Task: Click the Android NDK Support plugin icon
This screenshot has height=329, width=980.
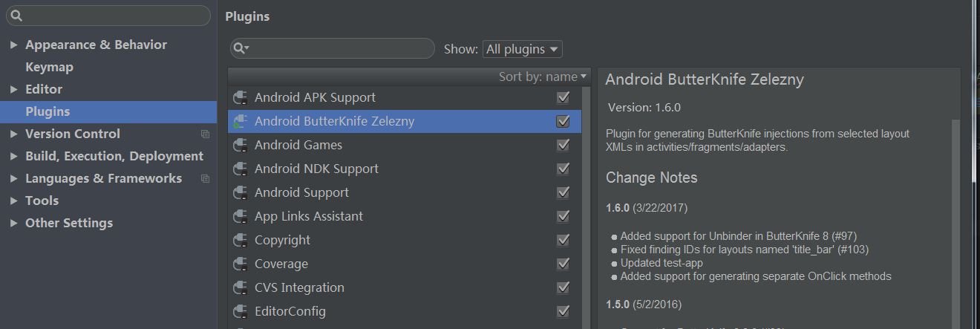Action: [240, 169]
